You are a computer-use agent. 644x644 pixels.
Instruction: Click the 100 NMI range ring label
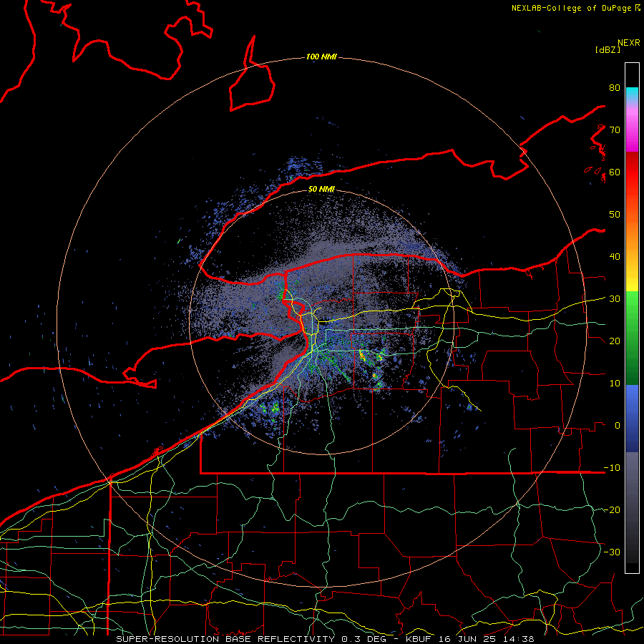(x=321, y=57)
